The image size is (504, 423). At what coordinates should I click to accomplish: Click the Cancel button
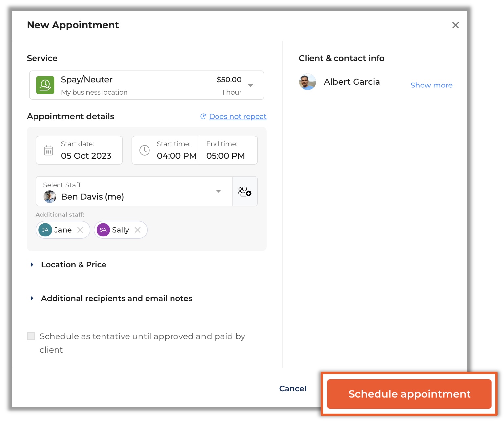tap(292, 388)
